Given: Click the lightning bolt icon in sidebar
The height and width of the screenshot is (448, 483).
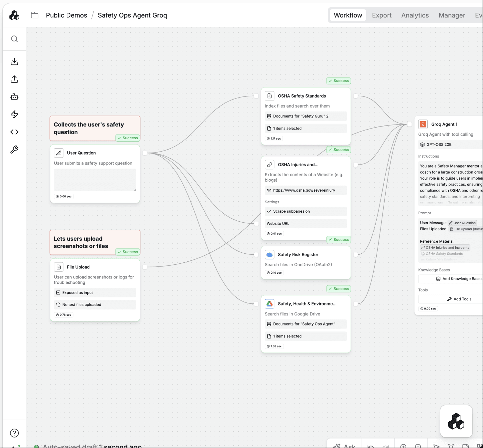Looking at the screenshot, I should coord(14,114).
